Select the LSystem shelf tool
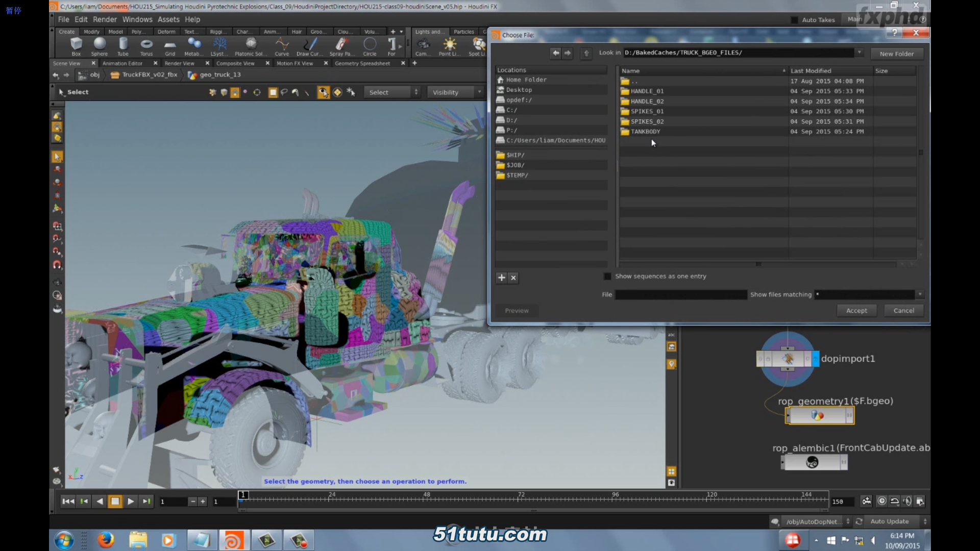 tap(219, 46)
